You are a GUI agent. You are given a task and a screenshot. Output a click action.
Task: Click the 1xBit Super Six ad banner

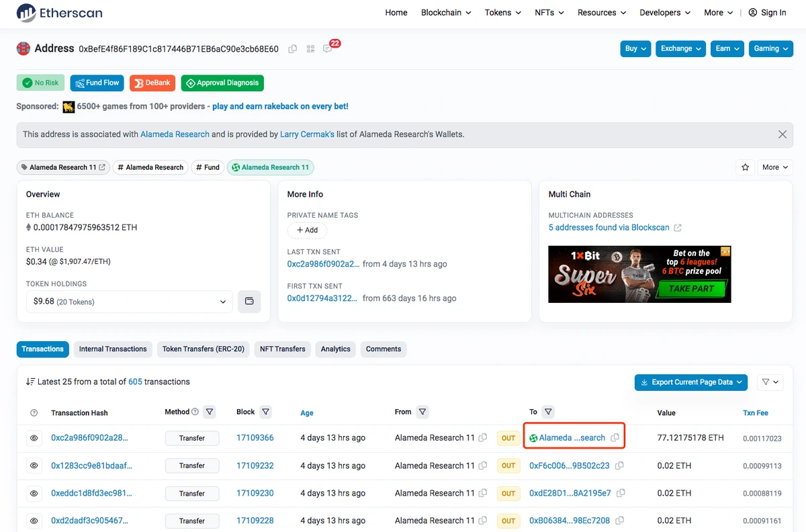639,274
